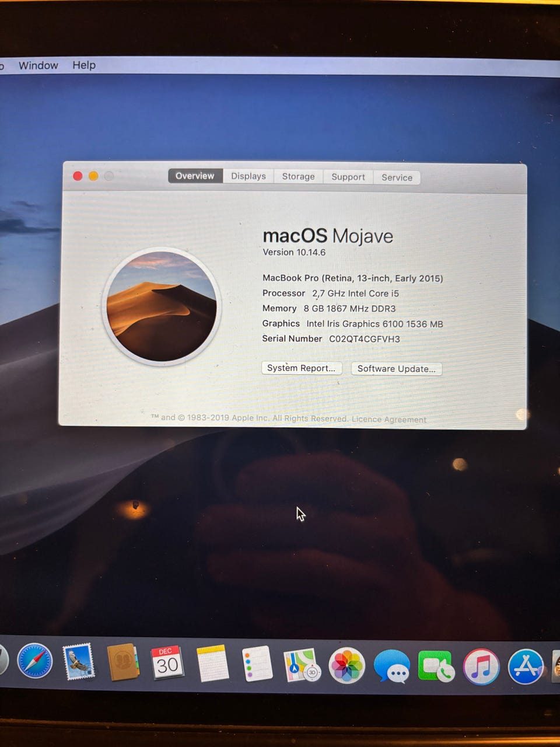Click the Intel Iris Graphics 6100 1536 MB text

(374, 324)
